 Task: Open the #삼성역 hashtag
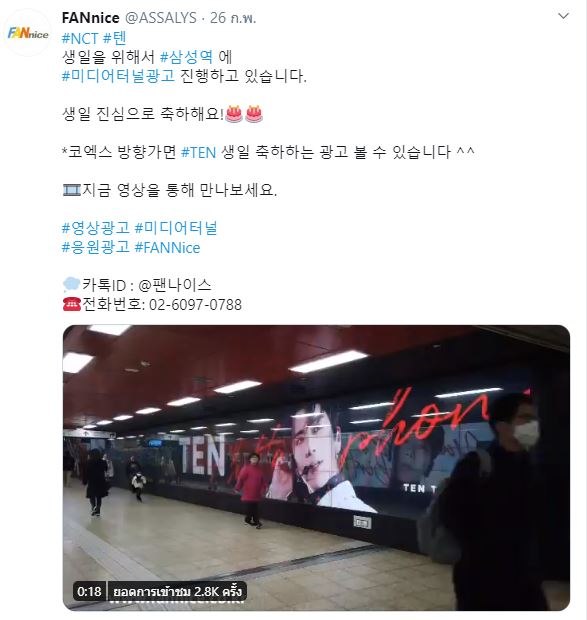[x=187, y=57]
